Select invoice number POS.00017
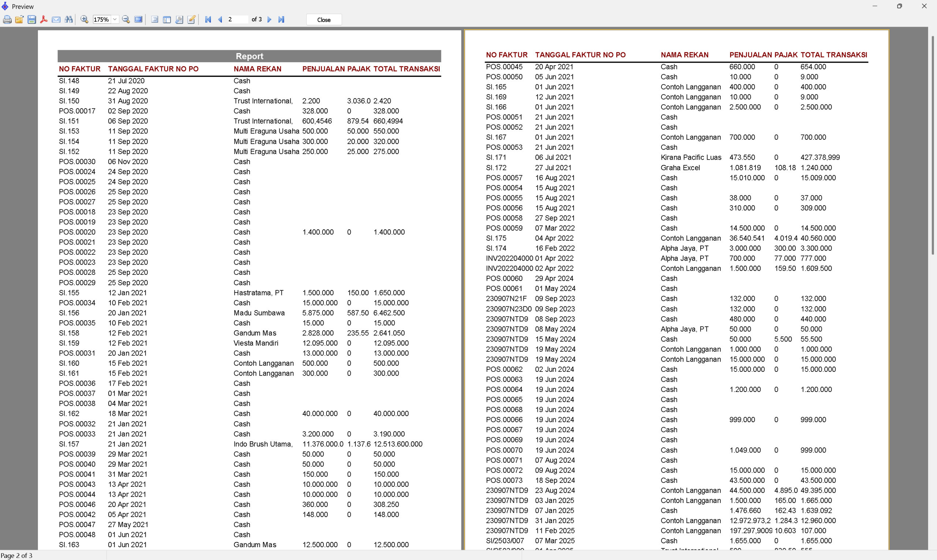 point(77,111)
